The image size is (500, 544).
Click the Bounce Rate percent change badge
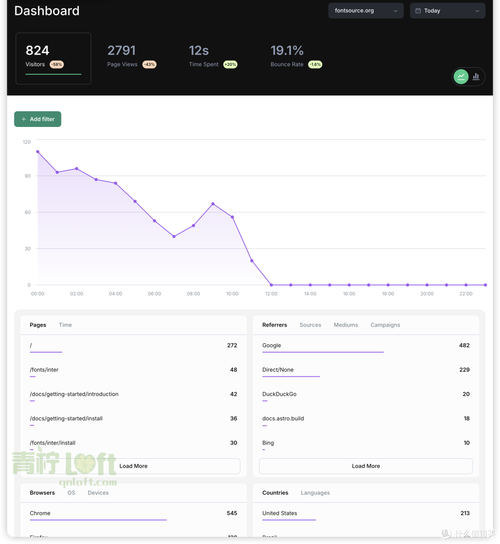[315, 65]
